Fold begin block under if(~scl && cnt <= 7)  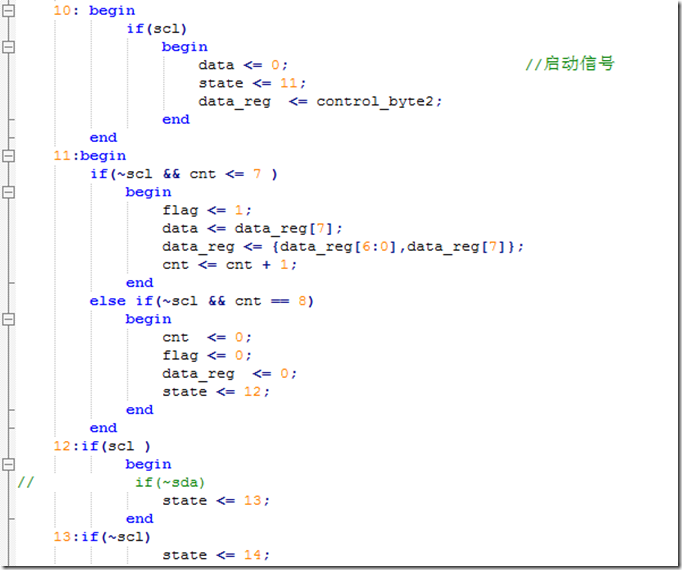(8, 192)
